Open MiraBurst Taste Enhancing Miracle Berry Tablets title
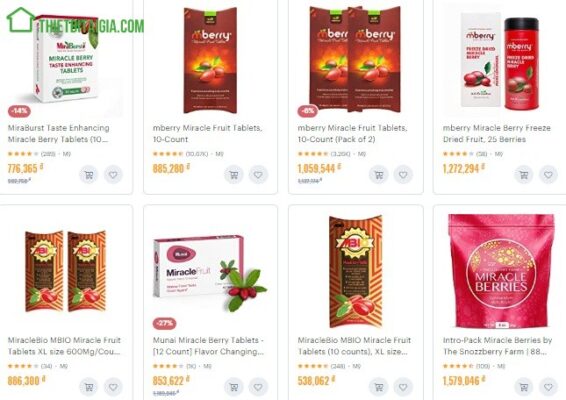 (x=58, y=134)
